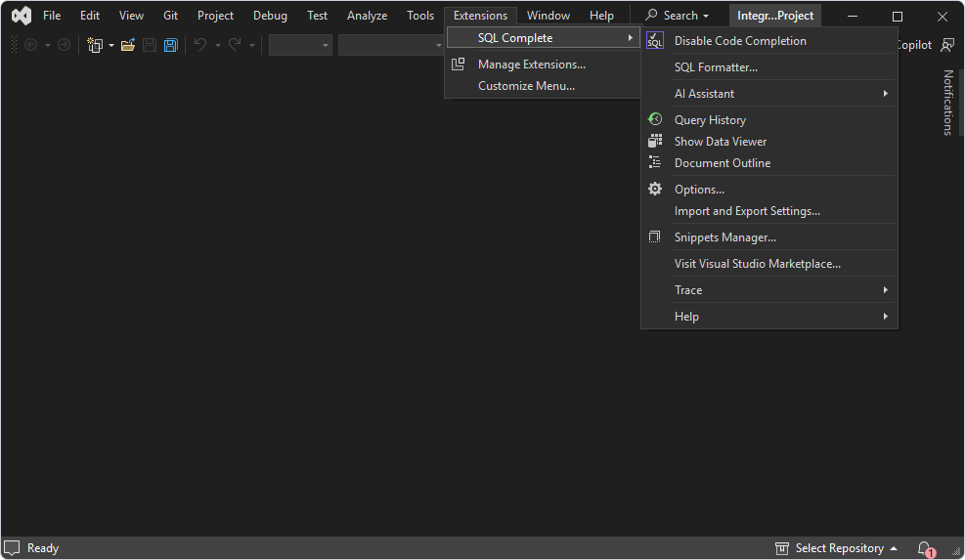
Task: Choose Manage Extensions...
Action: tap(544, 64)
